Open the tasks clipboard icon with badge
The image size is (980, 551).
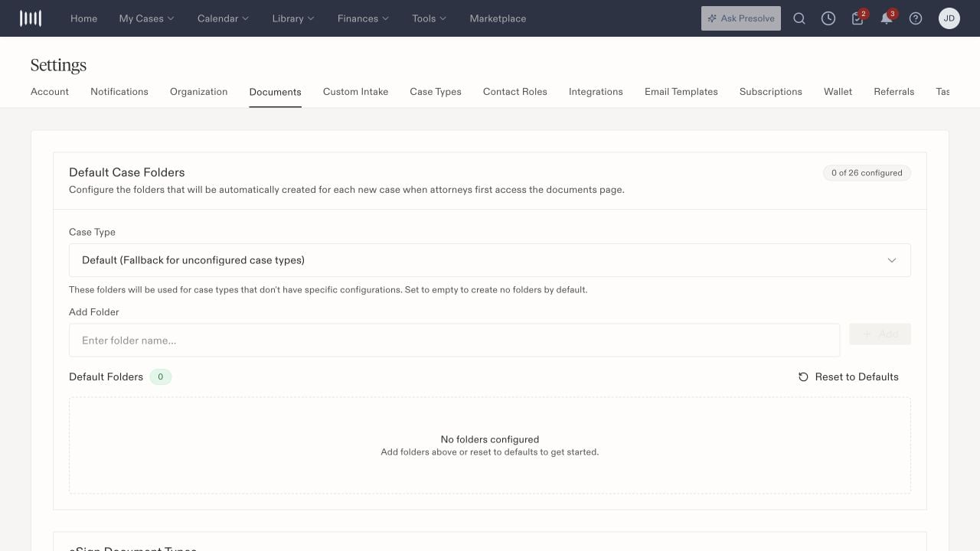point(857,18)
